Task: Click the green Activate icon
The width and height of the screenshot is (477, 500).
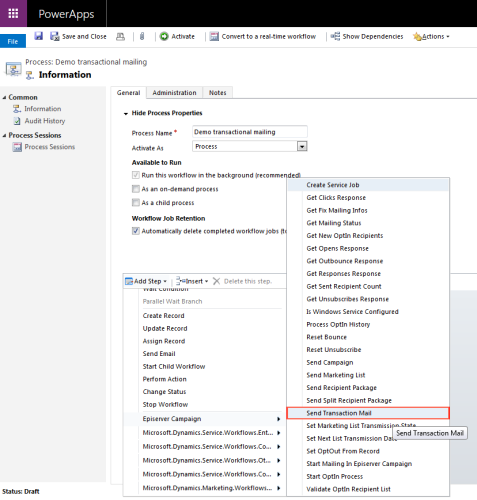Action: pyautogui.click(x=164, y=36)
